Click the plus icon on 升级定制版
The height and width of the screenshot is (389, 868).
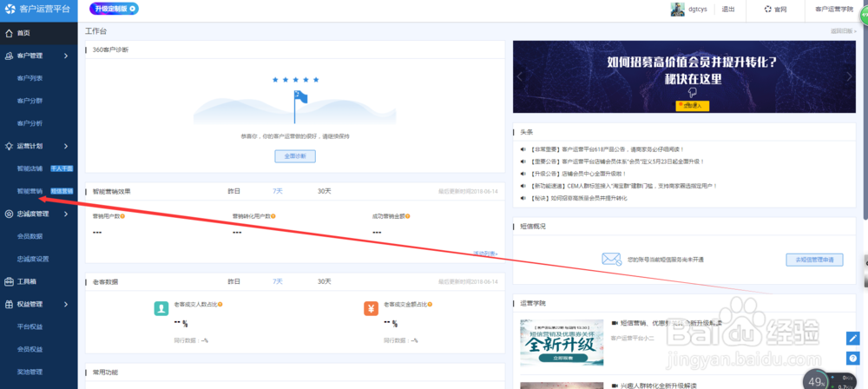132,9
